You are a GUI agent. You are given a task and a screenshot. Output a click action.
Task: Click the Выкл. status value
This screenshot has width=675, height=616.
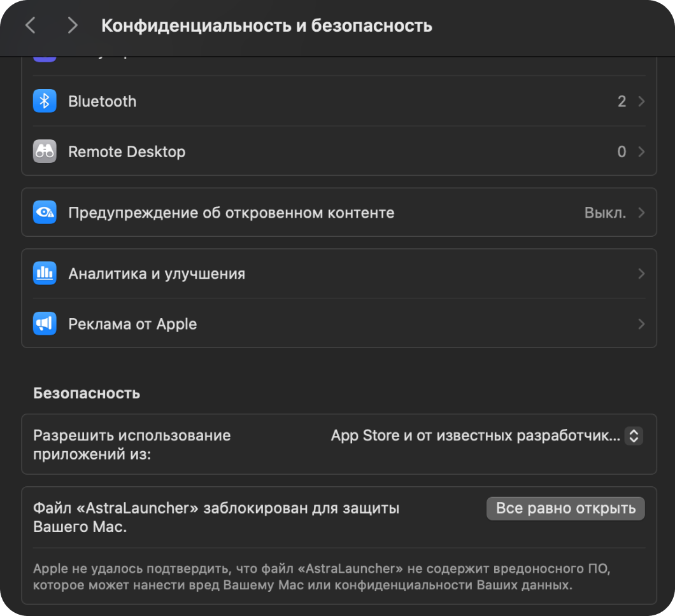(x=605, y=213)
